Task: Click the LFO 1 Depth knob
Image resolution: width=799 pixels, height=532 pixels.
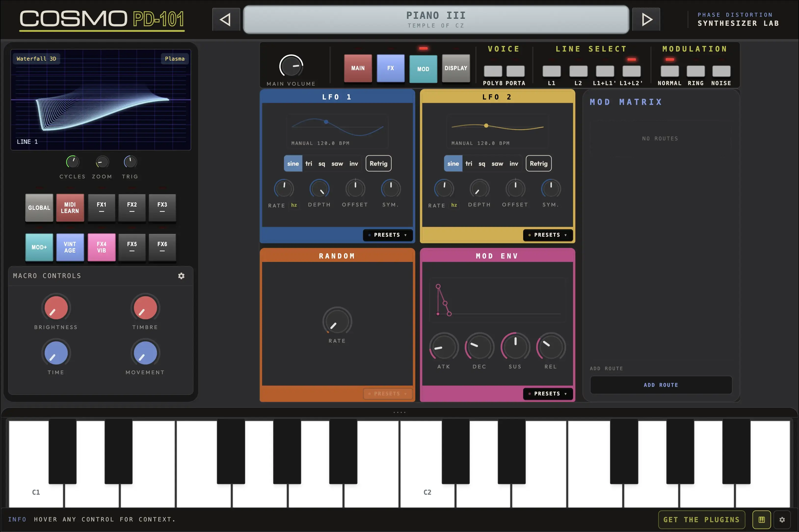Action: (319, 188)
